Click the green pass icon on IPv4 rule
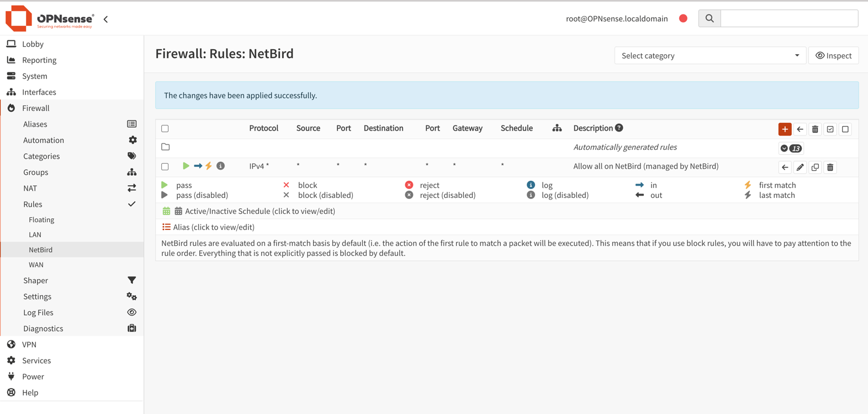 (186, 166)
